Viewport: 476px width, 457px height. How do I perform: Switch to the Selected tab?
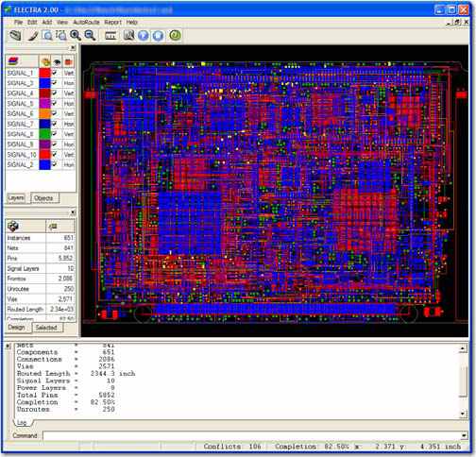coord(46,328)
